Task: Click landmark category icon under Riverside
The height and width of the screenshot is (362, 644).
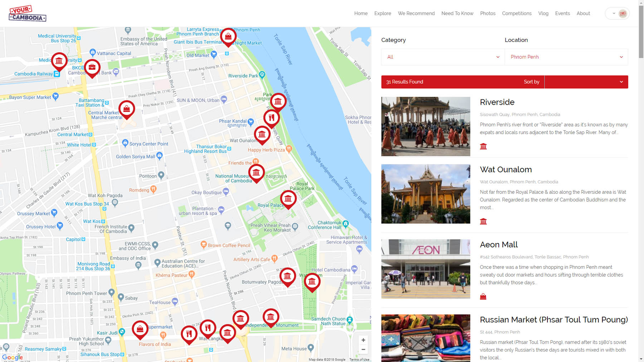Action: (x=483, y=146)
